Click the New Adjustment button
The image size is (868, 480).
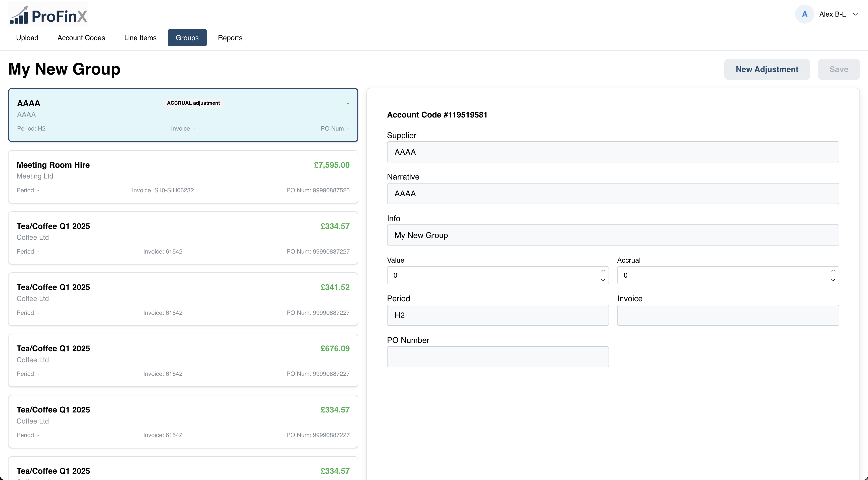coord(767,69)
